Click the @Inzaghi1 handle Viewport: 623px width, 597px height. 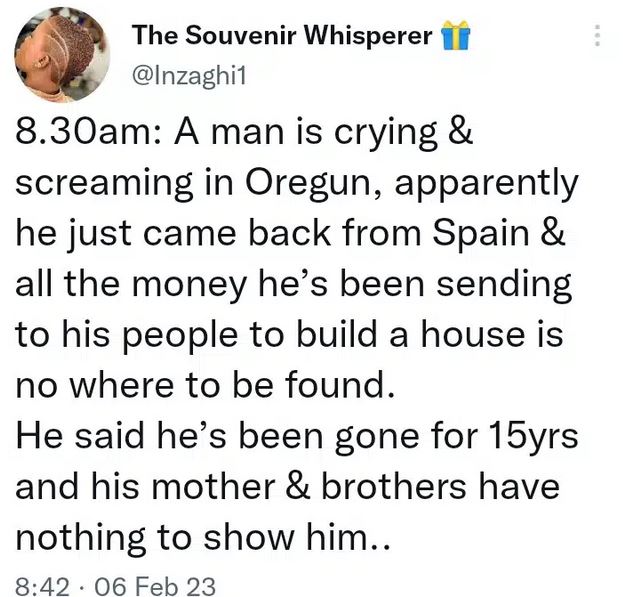(x=185, y=70)
